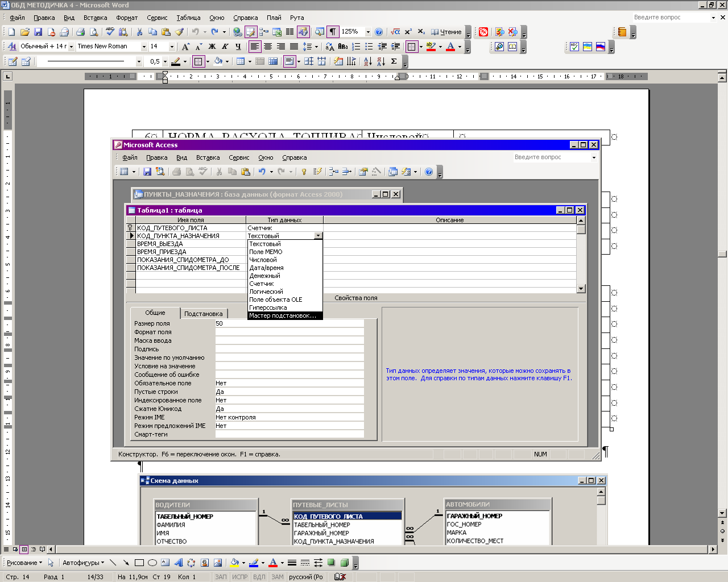728x582 pixels.
Task: Click the Ukrainian flag language icon
Action: tap(588, 47)
